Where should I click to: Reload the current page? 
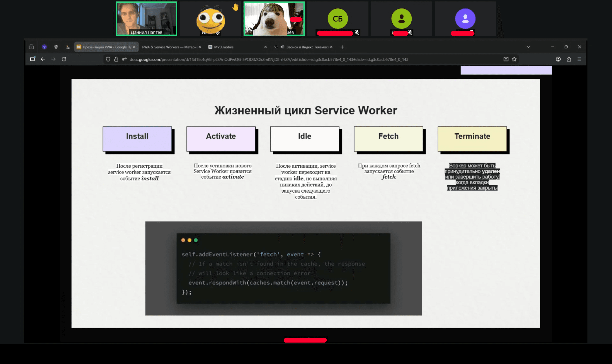coord(64,59)
